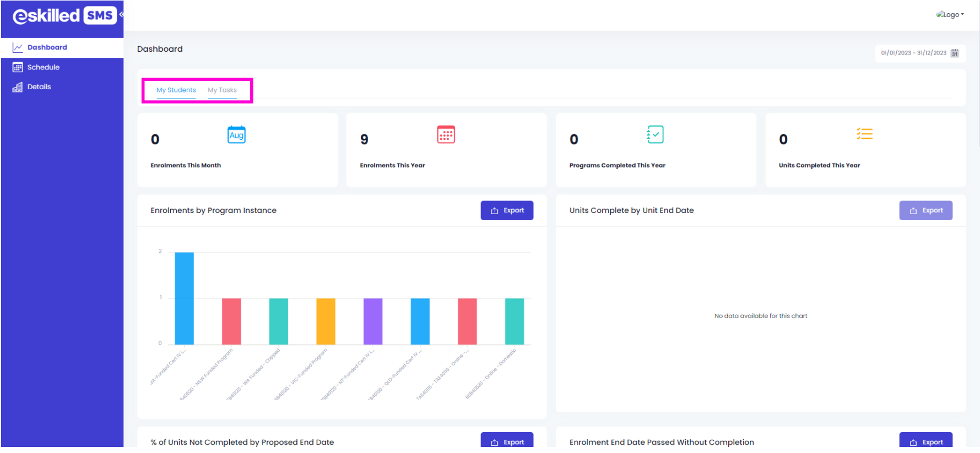The image size is (980, 453).
Task: Select the purple NT-Funded Cert IV bar
Action: [373, 321]
